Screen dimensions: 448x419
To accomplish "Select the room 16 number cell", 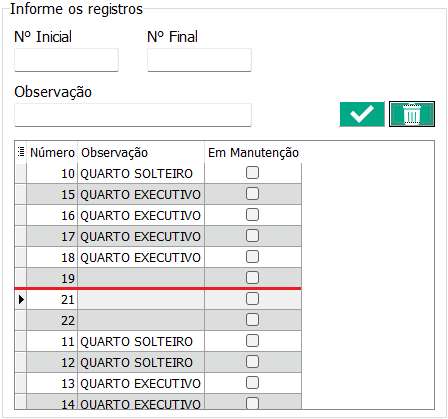I will click(x=52, y=215).
